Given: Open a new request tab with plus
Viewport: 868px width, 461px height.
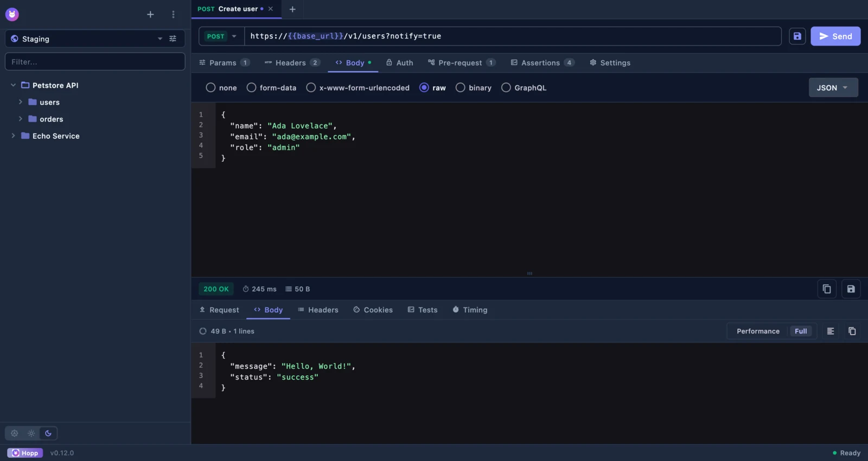Looking at the screenshot, I should click(292, 9).
